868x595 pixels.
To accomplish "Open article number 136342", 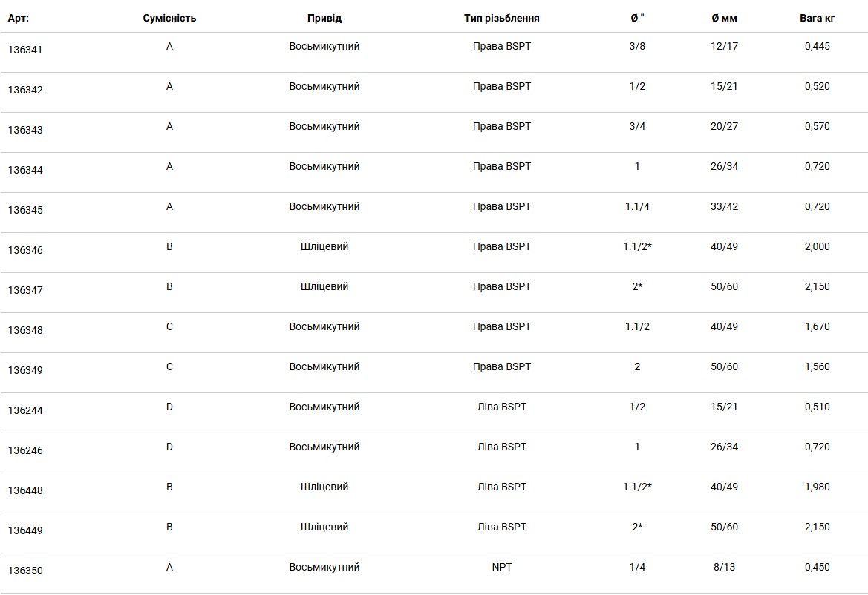I will pos(25,90).
